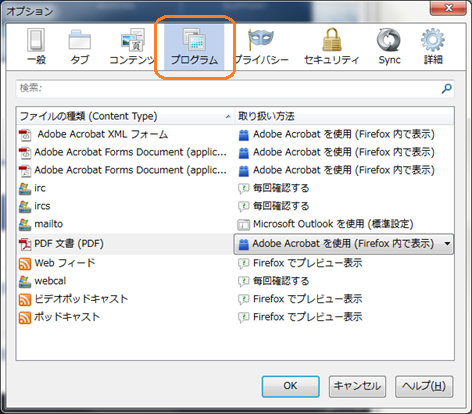Viewport: 472px width, 414px height.
Task: Click the mailto protocol icon
Action: (25, 224)
